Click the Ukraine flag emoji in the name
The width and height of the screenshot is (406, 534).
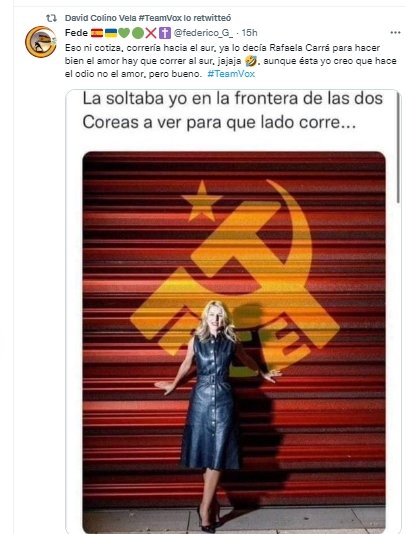111,33
